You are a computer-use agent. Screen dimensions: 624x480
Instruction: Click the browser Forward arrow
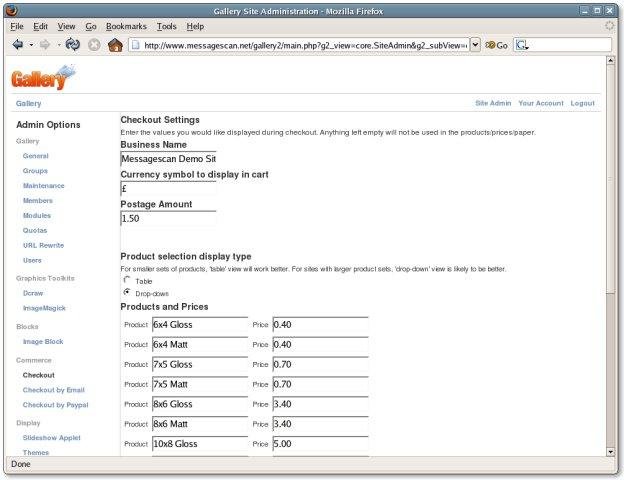point(45,45)
